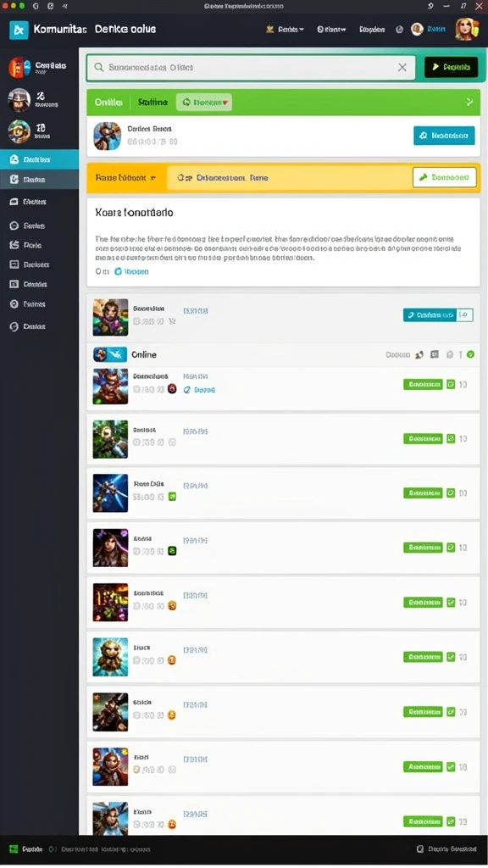
Task: Click the red status badge in the first Online row
Action: pos(172,388)
